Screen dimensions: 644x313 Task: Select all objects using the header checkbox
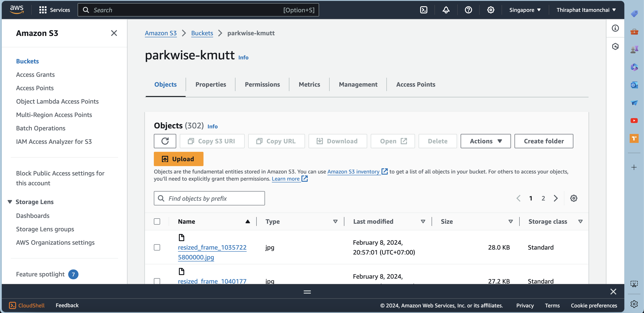[157, 221]
